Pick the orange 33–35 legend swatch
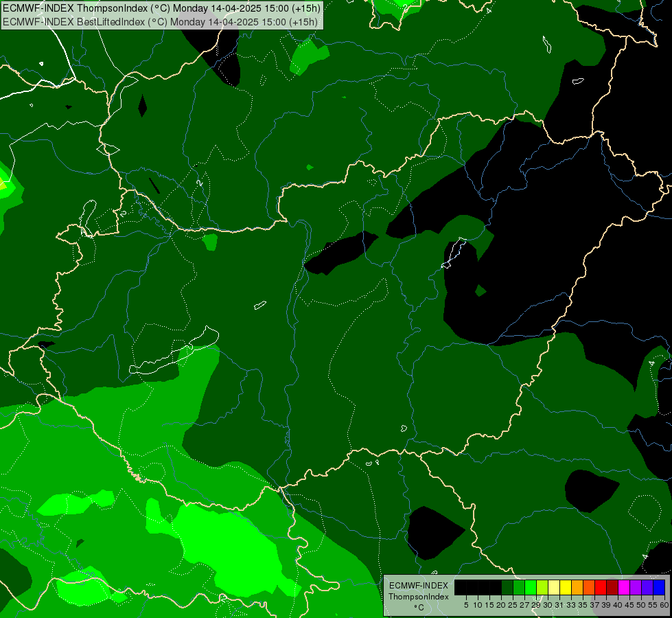672x618 pixels. [577, 587]
